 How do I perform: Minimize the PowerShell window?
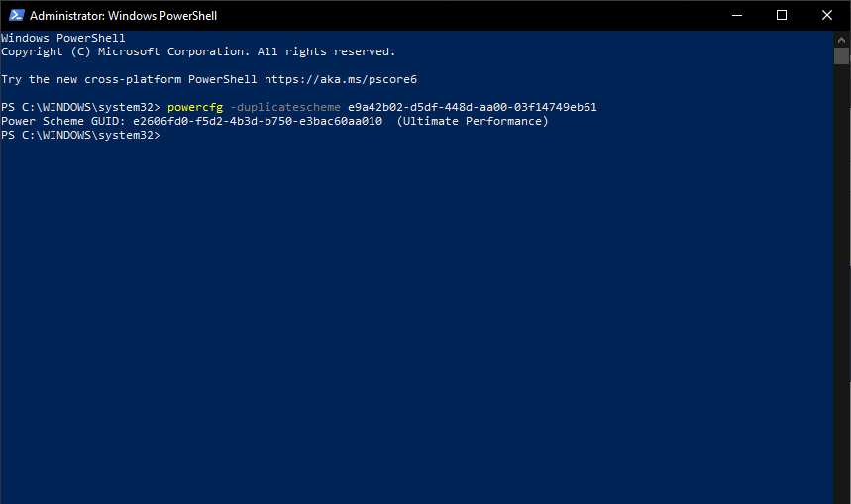(736, 16)
